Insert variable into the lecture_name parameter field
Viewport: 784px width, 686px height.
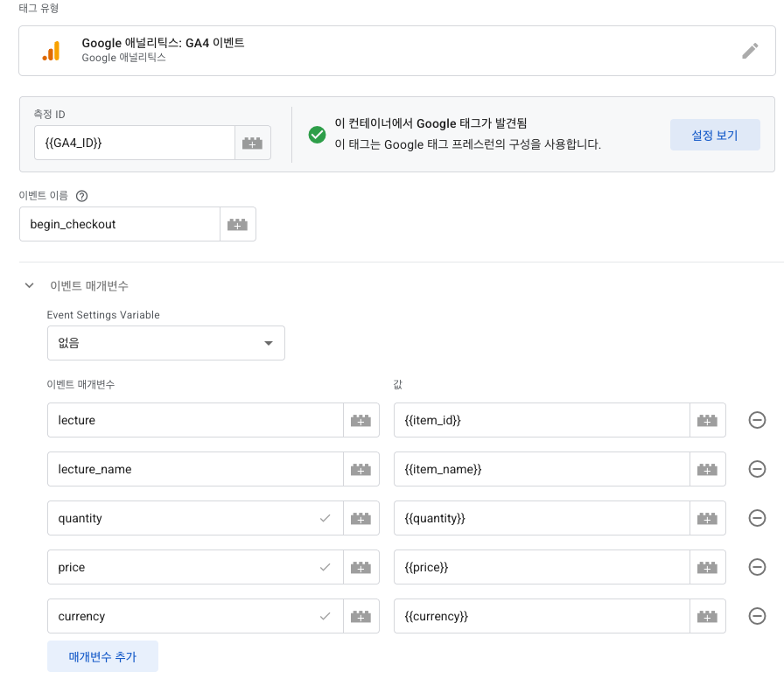(360, 469)
